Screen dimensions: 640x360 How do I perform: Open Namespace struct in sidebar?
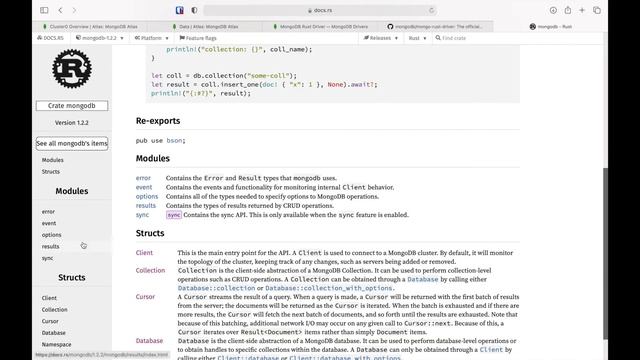point(56,344)
